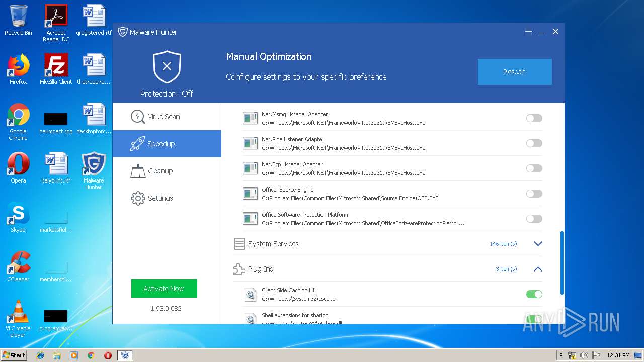This screenshot has height=362, width=644.
Task: Click the Net.Pipe Listener Adapter service icon
Action: click(x=250, y=143)
